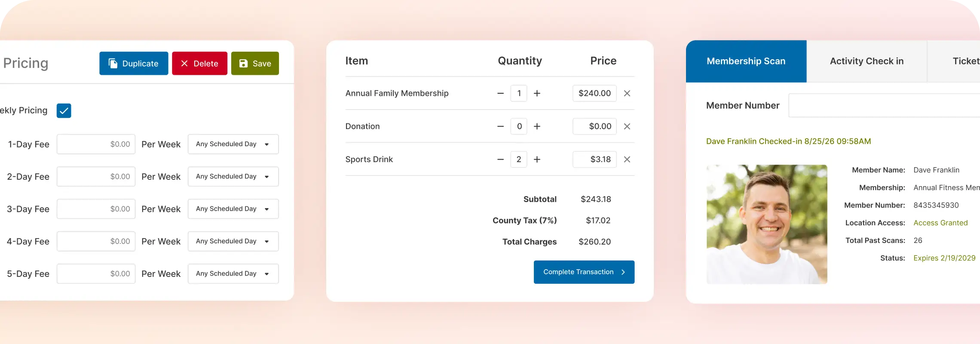Duplicate the pricing with the Duplicate button
Screen dimensions: 980x344
(x=134, y=64)
